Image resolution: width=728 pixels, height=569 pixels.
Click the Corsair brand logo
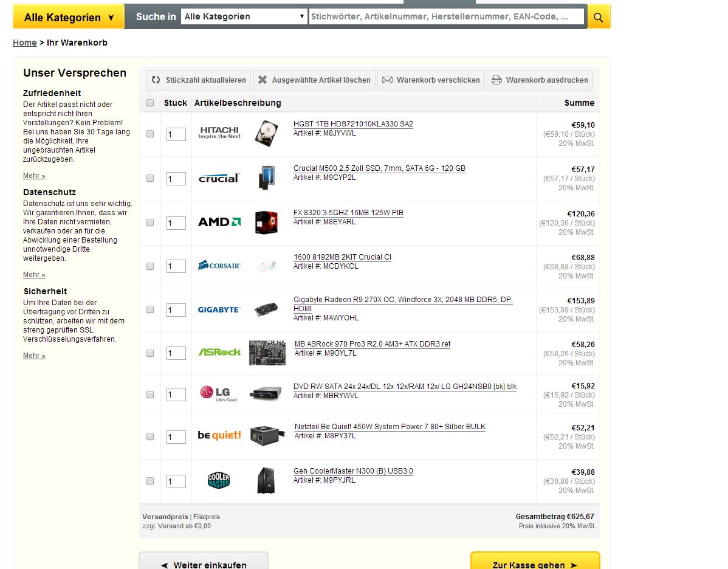click(x=219, y=266)
